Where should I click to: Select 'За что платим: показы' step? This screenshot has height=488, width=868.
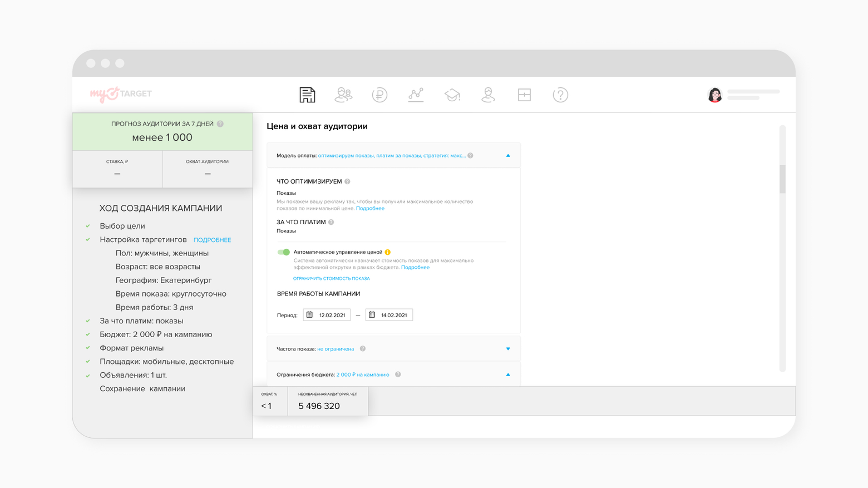point(141,321)
